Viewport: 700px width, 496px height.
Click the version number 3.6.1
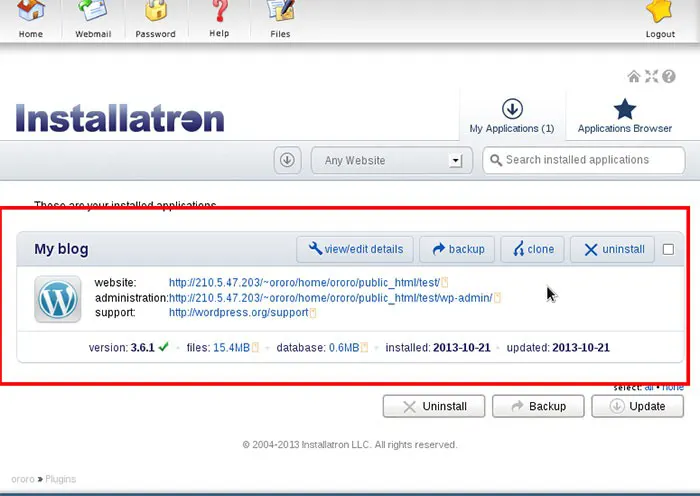point(142,347)
